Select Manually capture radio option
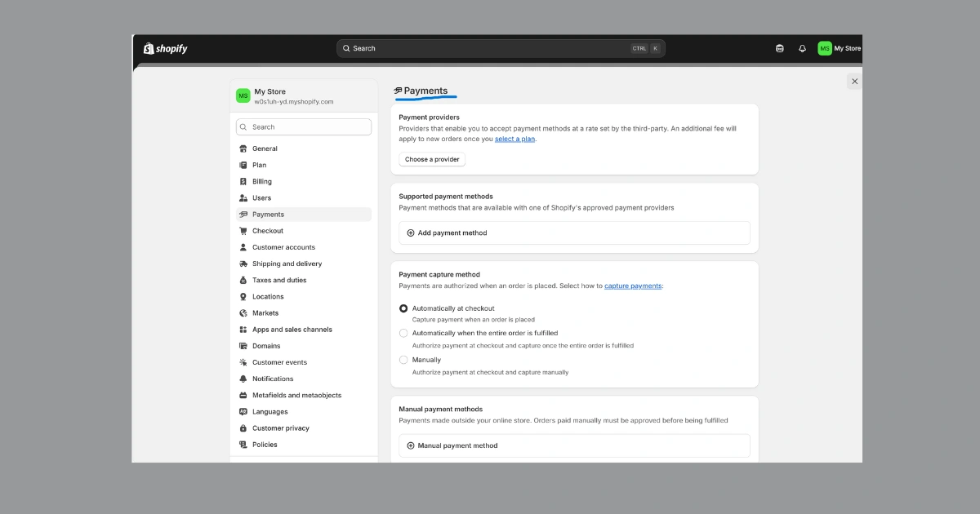 [403, 360]
